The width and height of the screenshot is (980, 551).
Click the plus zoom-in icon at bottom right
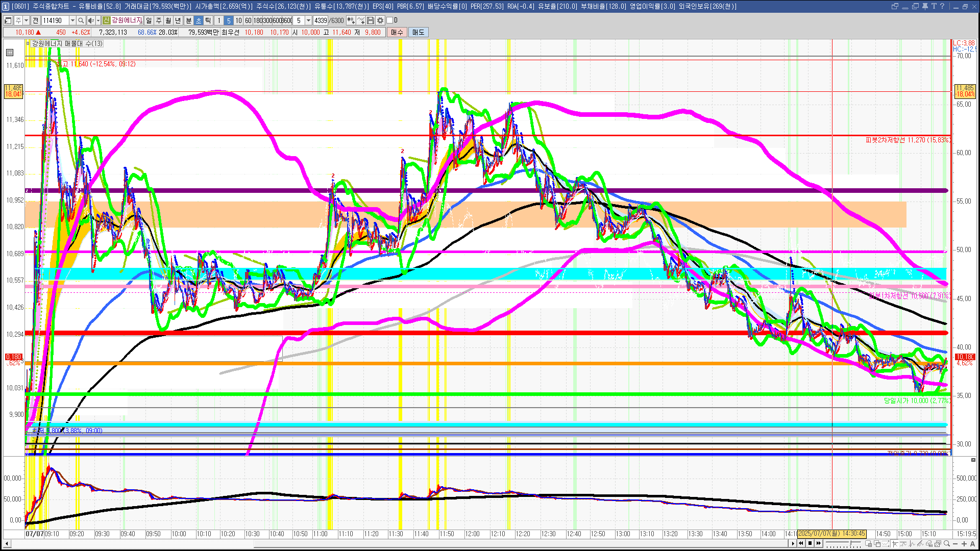(964, 544)
